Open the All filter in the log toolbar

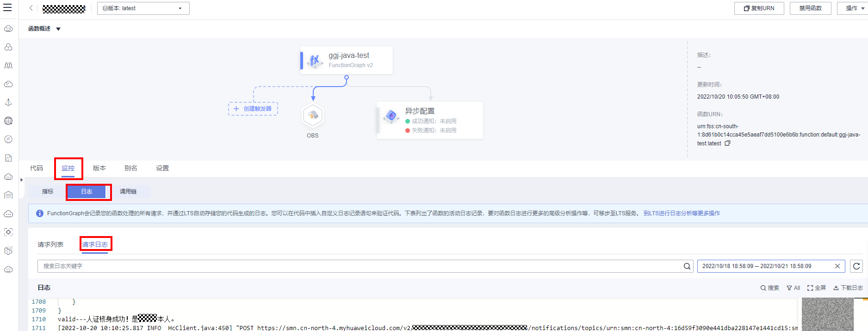click(x=793, y=288)
